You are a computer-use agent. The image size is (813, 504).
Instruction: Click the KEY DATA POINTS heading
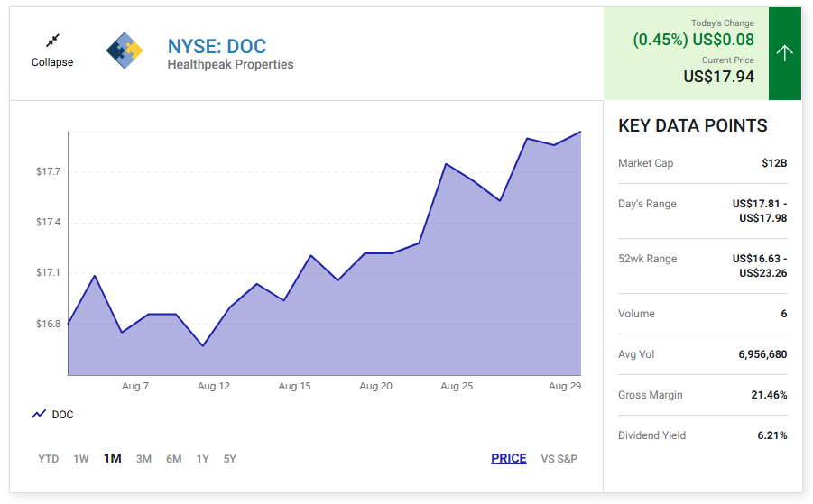pyautogui.click(x=693, y=126)
